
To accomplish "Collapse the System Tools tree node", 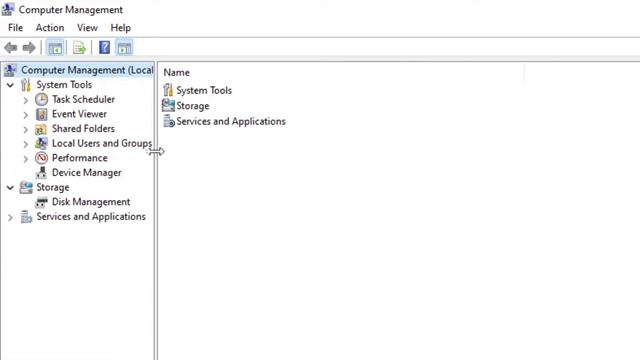I will [10, 85].
